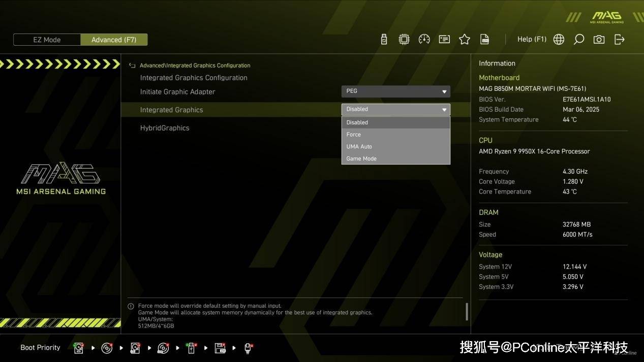This screenshot has height=362, width=644.
Task: Collapse the Integrated Graphics dropdown field
Action: pos(395,109)
